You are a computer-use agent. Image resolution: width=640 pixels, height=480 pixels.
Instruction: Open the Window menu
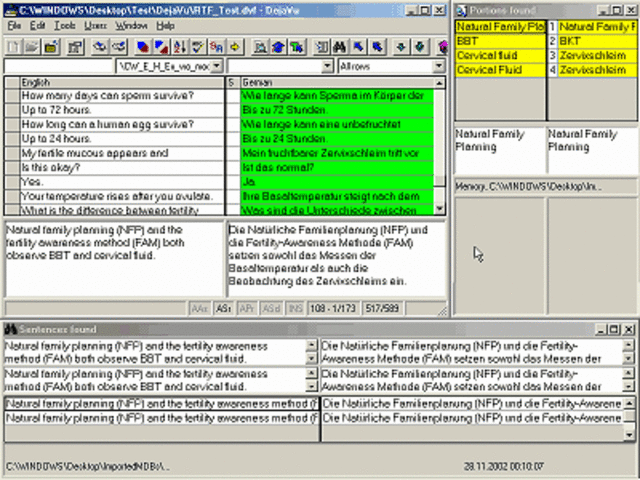pos(131,26)
